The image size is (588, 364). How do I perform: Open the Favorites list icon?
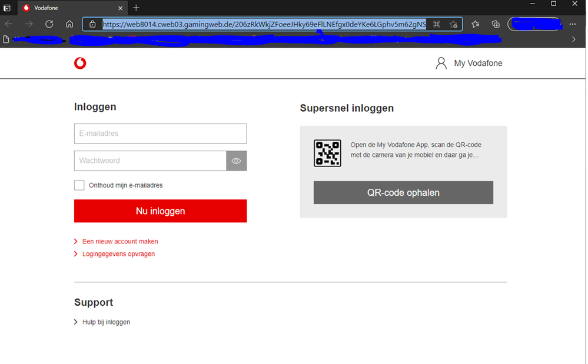(x=476, y=24)
